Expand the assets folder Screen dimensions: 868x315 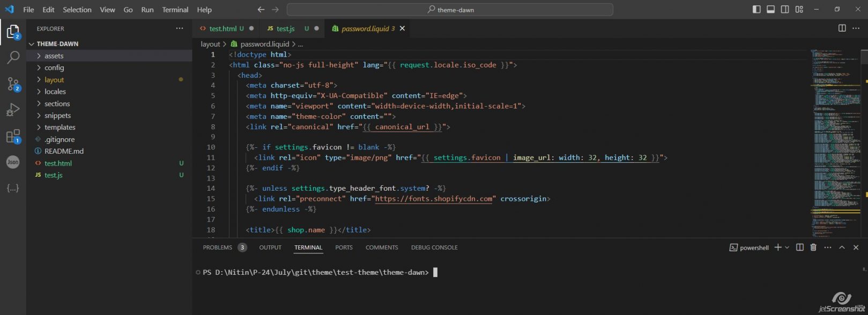click(54, 56)
